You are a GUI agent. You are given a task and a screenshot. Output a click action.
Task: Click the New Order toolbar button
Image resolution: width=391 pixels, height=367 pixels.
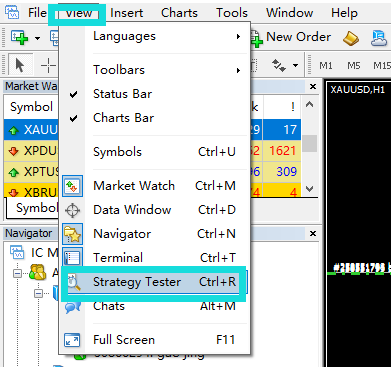[x=290, y=38]
